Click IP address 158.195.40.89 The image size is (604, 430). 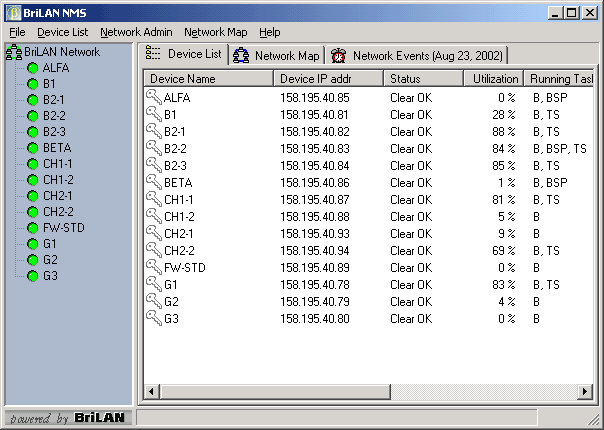pos(315,268)
